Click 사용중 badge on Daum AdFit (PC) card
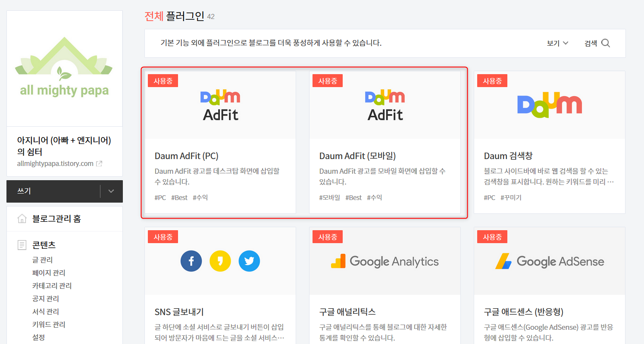This screenshot has width=644, height=344. [163, 81]
